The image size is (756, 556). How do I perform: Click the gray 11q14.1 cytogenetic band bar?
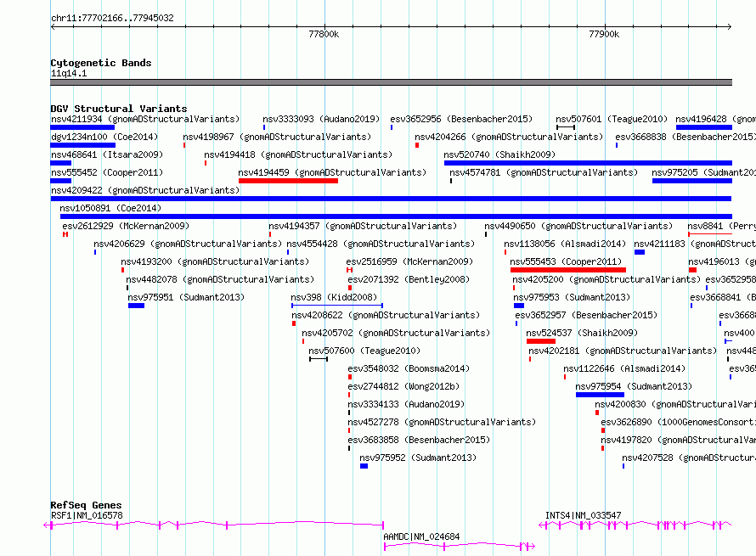click(391, 82)
